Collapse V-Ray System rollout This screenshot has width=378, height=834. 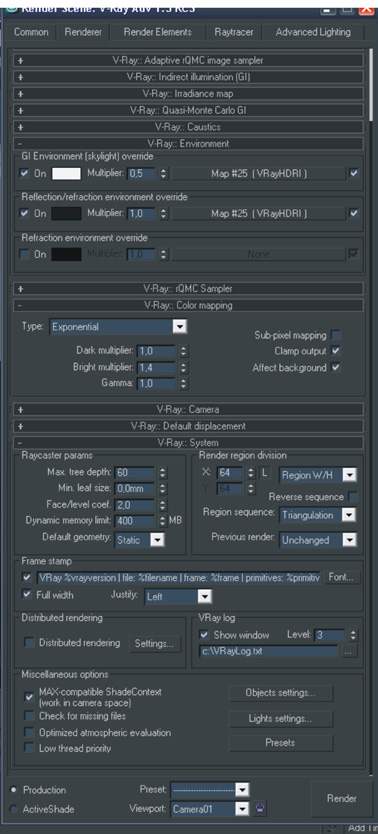(188, 443)
